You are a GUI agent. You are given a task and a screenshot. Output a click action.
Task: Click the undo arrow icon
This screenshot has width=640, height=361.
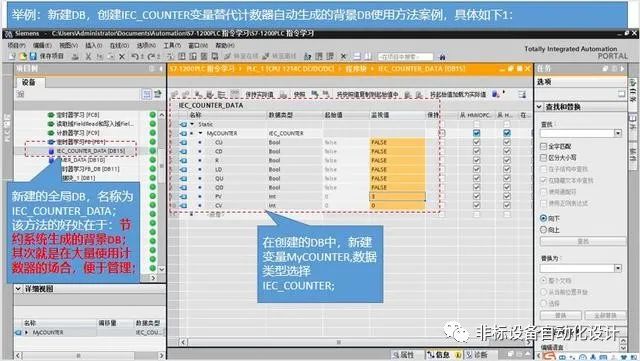(135, 56)
